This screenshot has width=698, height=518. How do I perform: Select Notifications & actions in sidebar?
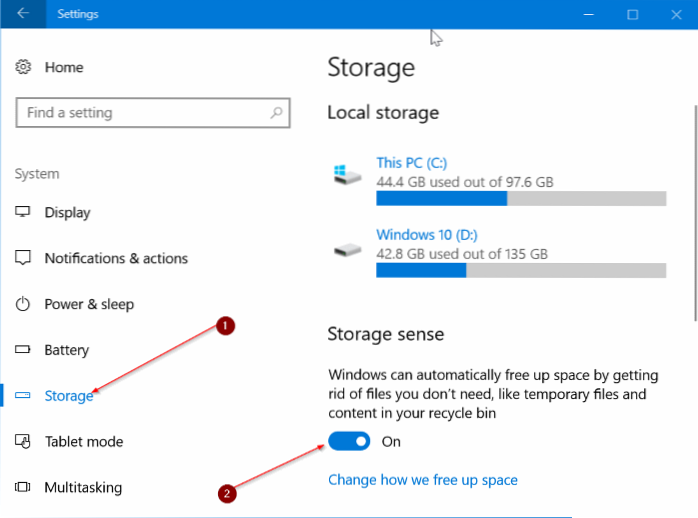coord(115,258)
